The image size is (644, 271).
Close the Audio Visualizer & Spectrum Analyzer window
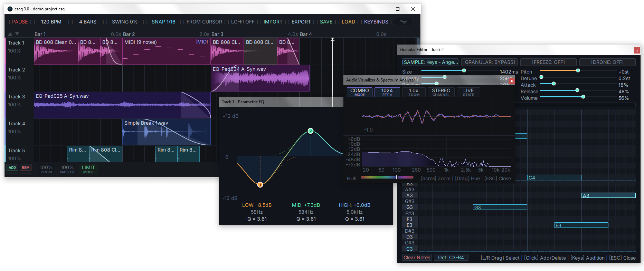click(x=512, y=81)
